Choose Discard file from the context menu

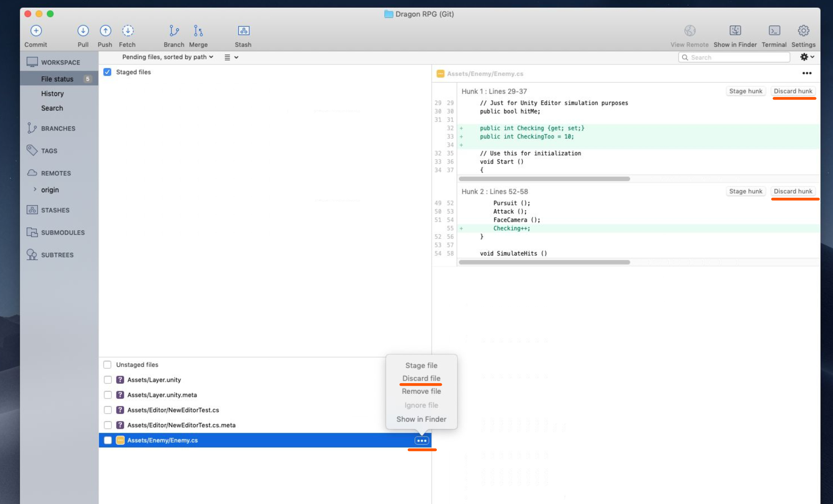click(x=421, y=378)
